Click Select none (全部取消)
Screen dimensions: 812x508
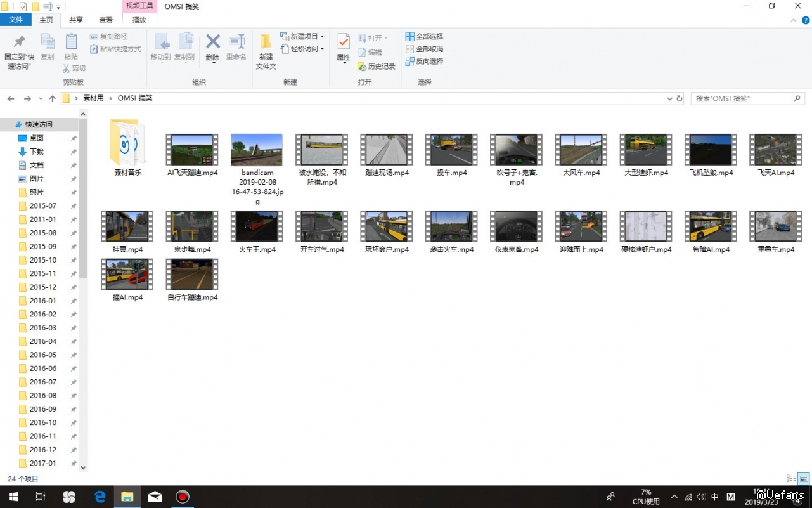(x=424, y=49)
